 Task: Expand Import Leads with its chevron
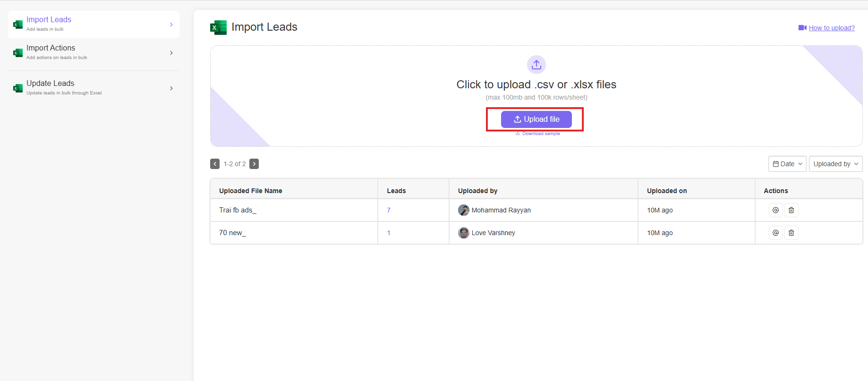point(171,25)
